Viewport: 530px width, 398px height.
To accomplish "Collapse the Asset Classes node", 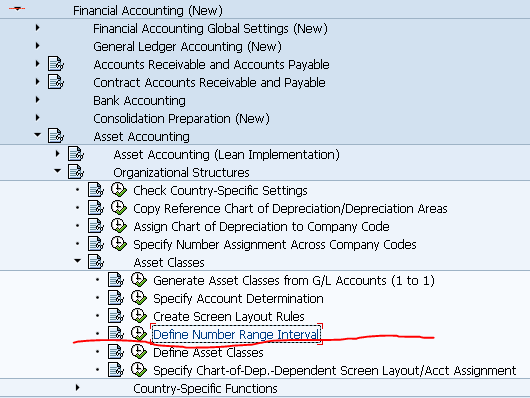I will pyautogui.click(x=77, y=261).
